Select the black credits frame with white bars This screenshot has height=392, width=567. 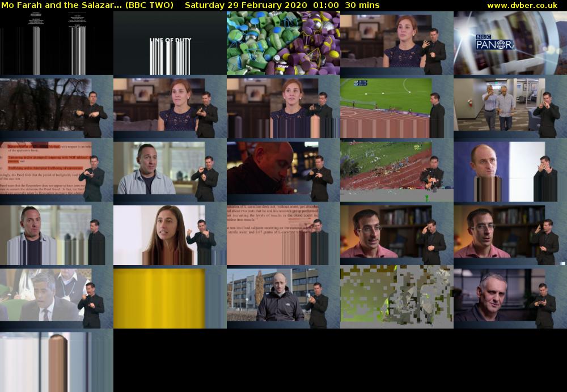tap(56, 43)
